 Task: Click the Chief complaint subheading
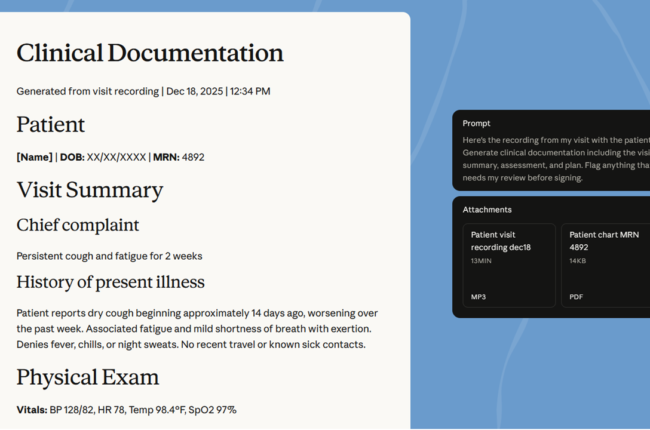[x=78, y=225]
